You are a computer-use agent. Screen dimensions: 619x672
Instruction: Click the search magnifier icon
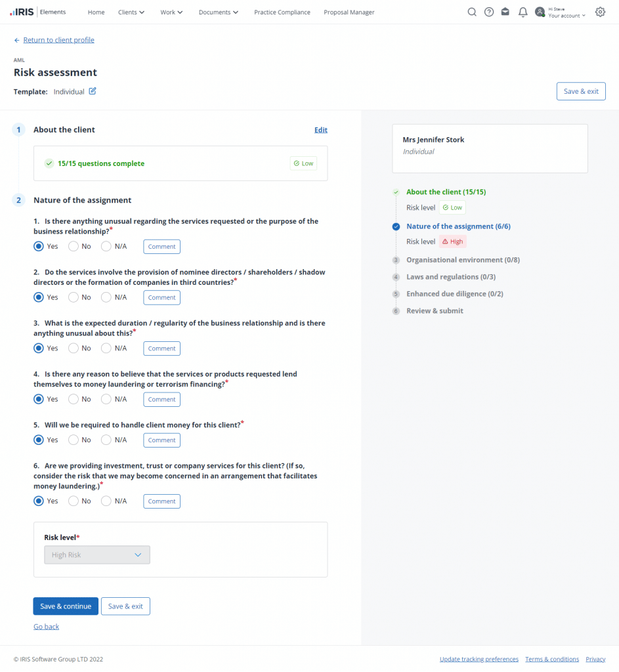pyautogui.click(x=471, y=12)
